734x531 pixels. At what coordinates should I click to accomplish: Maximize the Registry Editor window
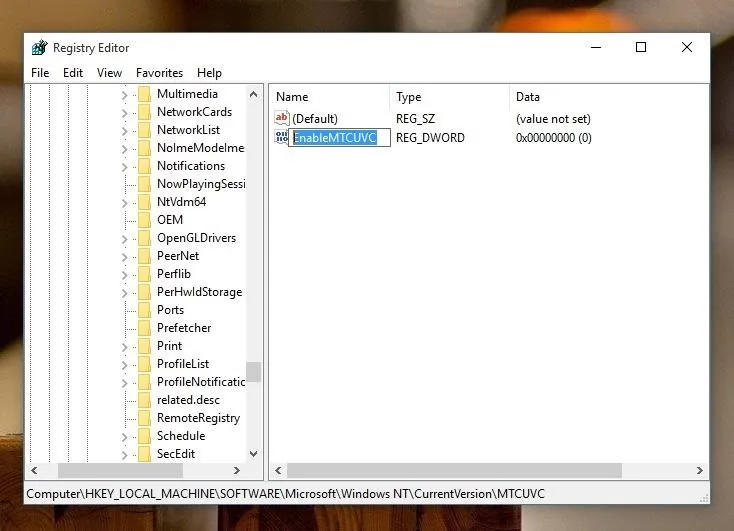click(641, 47)
